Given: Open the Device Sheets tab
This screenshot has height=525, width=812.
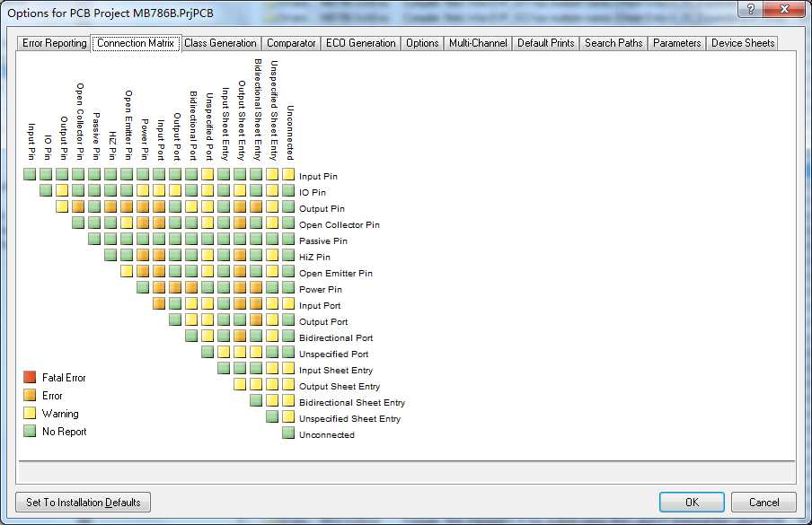Looking at the screenshot, I should click(743, 43).
